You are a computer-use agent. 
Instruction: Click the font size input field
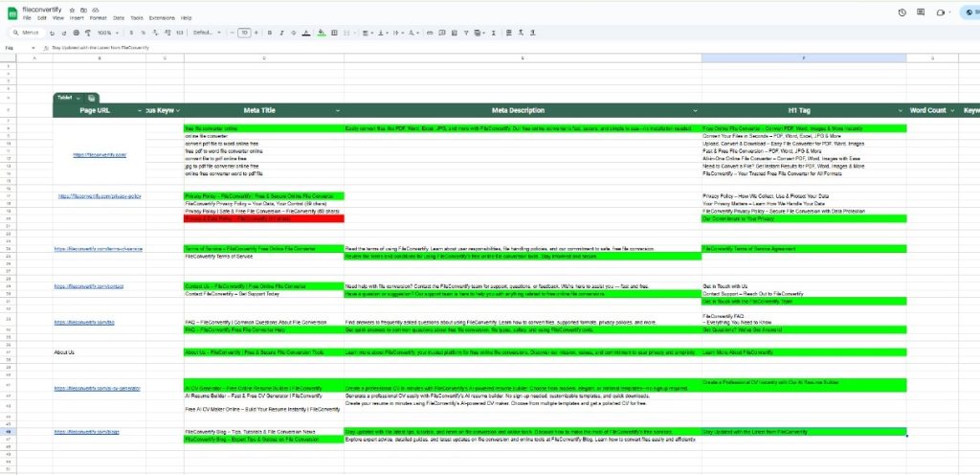click(244, 33)
